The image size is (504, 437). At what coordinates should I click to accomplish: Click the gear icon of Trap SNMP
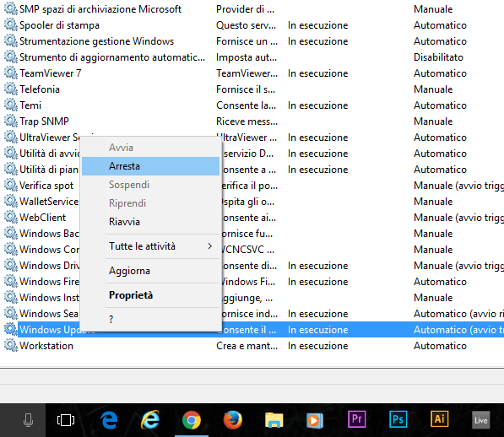[11, 121]
